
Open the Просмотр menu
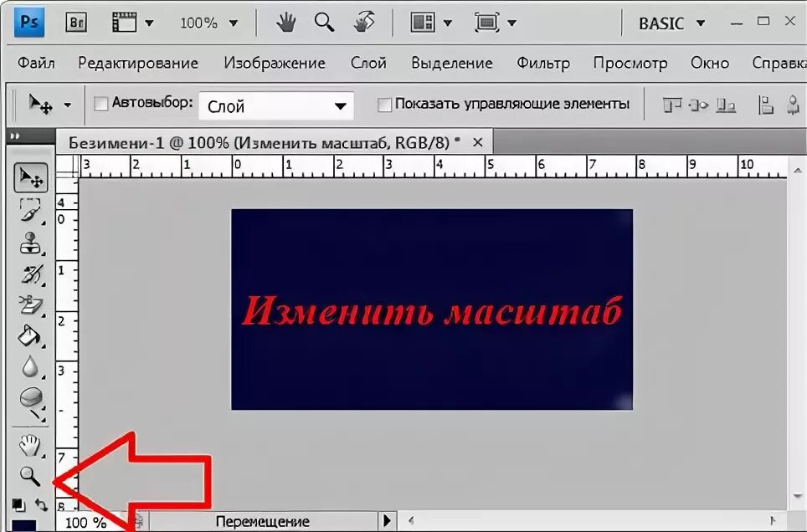[x=630, y=64]
